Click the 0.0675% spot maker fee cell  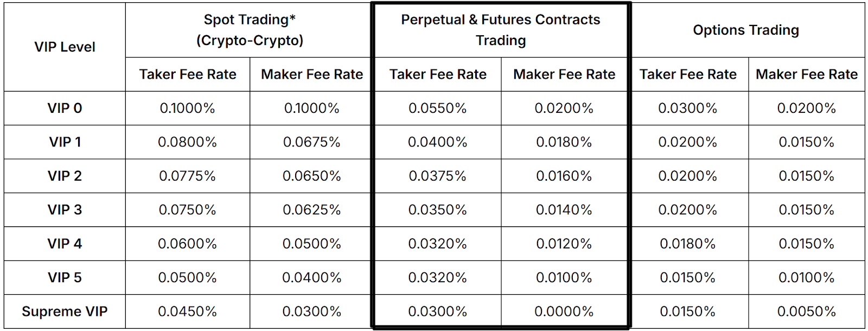click(x=312, y=142)
